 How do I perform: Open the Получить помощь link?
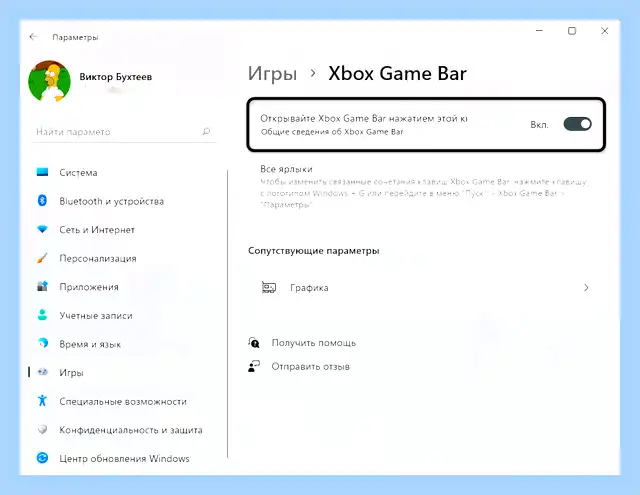[x=313, y=343]
